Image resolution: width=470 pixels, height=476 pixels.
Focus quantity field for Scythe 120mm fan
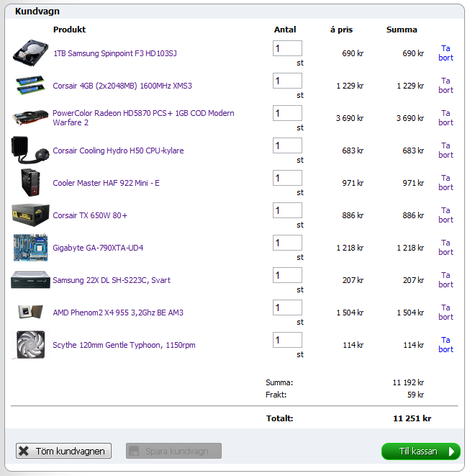(x=287, y=340)
